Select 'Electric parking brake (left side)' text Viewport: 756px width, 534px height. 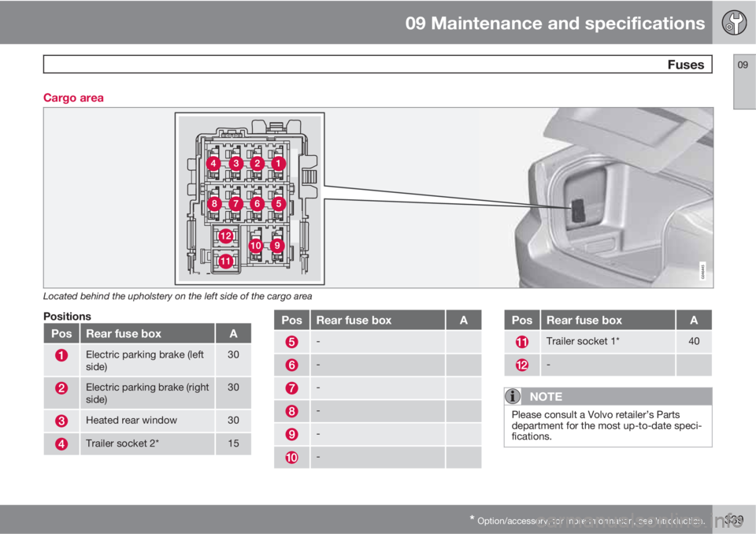point(145,361)
